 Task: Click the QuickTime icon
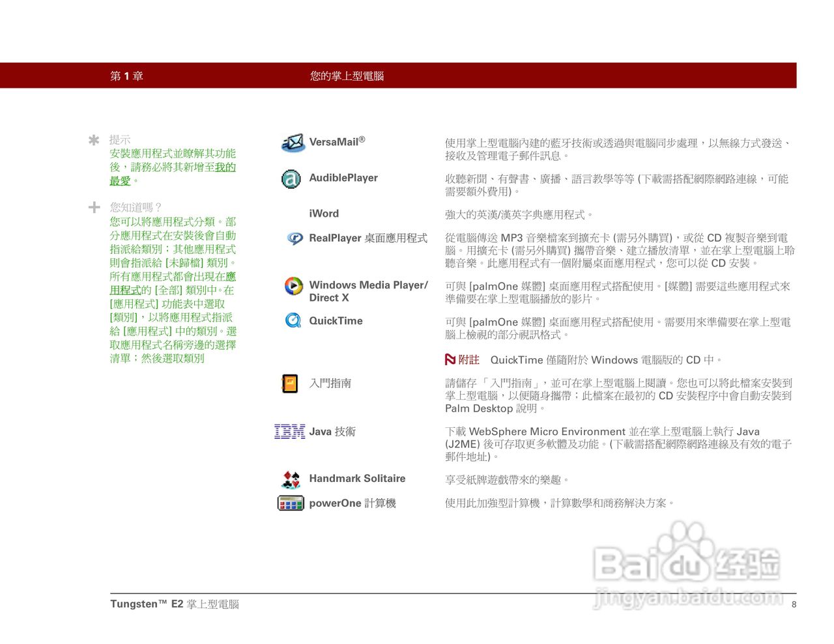click(x=293, y=320)
